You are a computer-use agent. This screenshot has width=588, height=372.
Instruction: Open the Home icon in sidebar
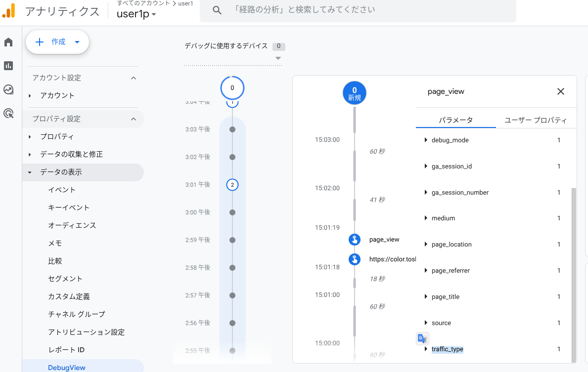pos(8,42)
